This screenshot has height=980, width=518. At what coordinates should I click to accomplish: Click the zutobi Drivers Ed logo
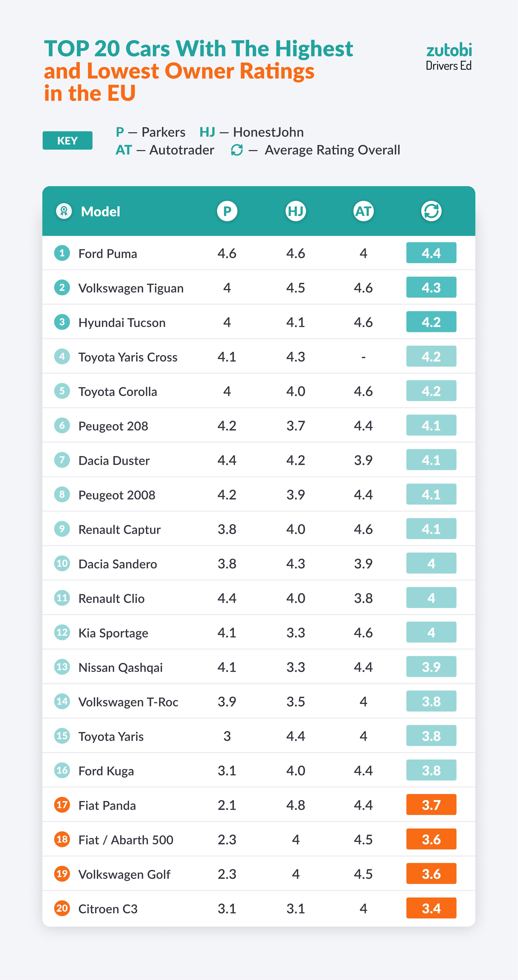[449, 57]
